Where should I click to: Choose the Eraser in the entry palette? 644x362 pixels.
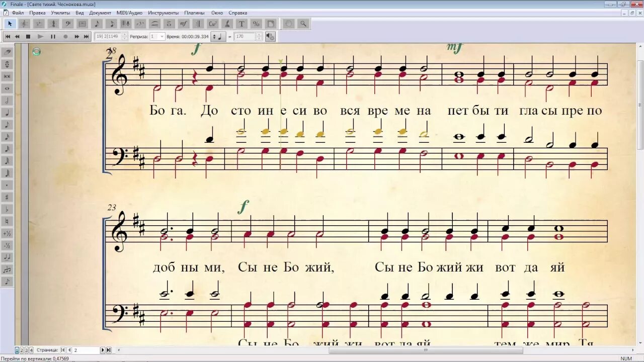(8, 51)
